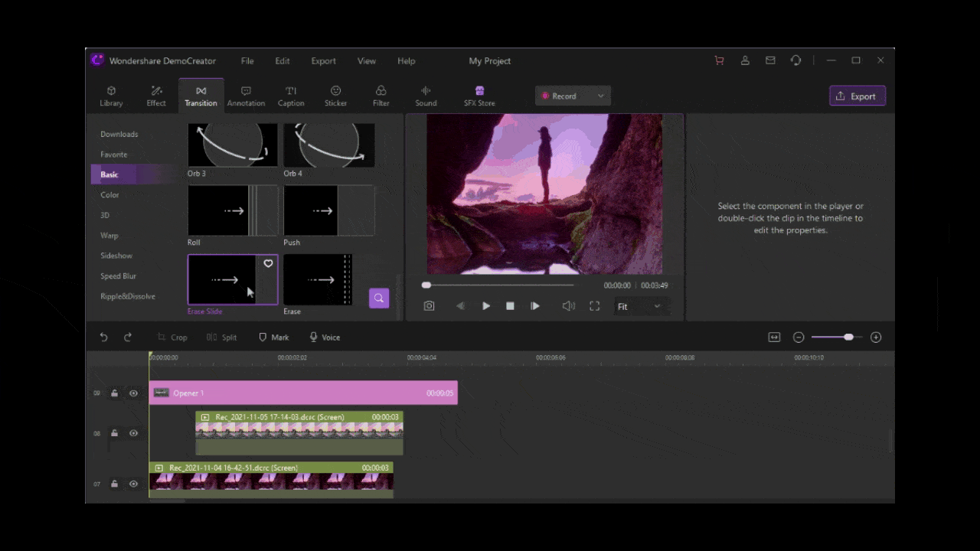Click the Redo arrow in timeline toolbar
Screen dimensions: 980x551
click(x=128, y=337)
